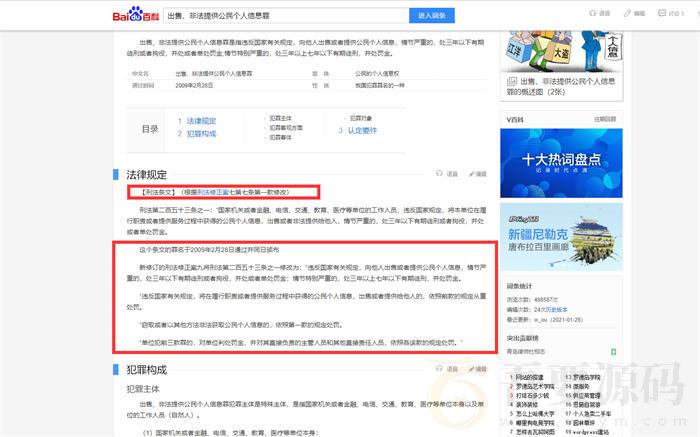This screenshot has width=700, height=437.
Task: Jump to 犯罪客观方面 subsection in contents
Action: [x=286, y=128]
